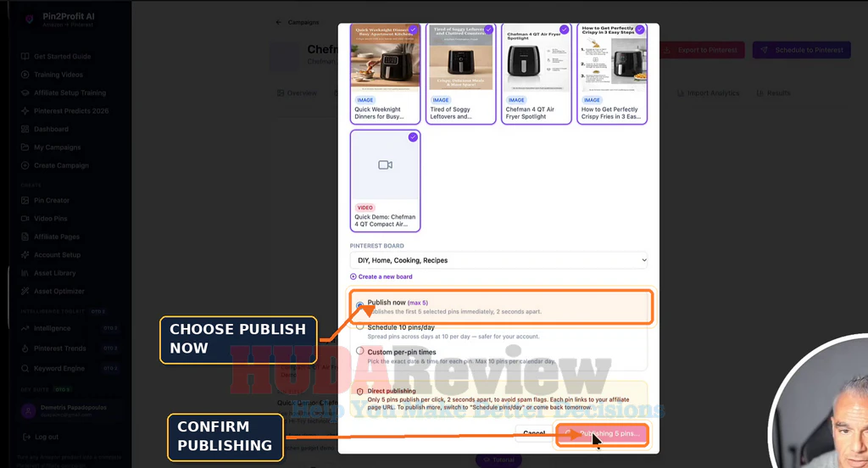This screenshot has width=868, height=468.
Task: Click the Tutorial button below dialog
Action: pyautogui.click(x=498, y=460)
